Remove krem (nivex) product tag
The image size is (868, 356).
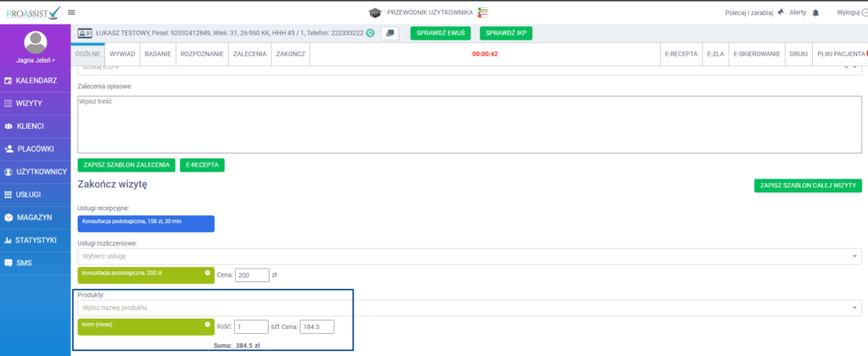[208, 325]
